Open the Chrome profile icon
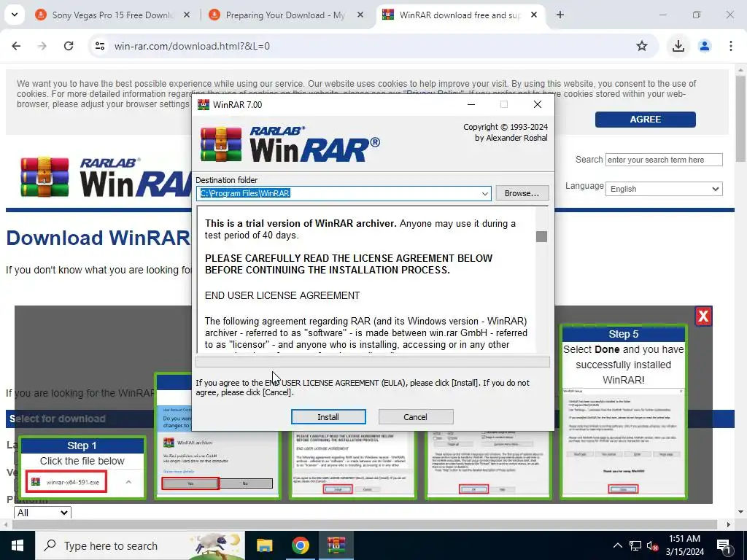Screen dimensions: 747x560 (x=705, y=46)
